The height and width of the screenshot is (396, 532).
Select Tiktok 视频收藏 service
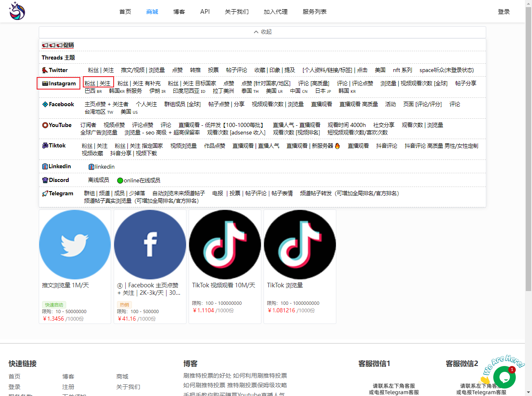click(x=92, y=153)
